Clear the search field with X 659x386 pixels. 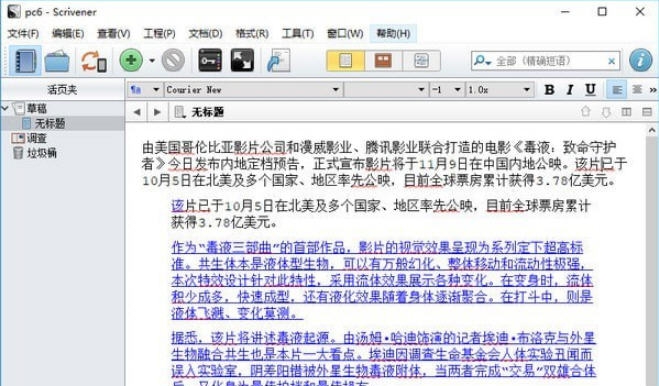612,61
